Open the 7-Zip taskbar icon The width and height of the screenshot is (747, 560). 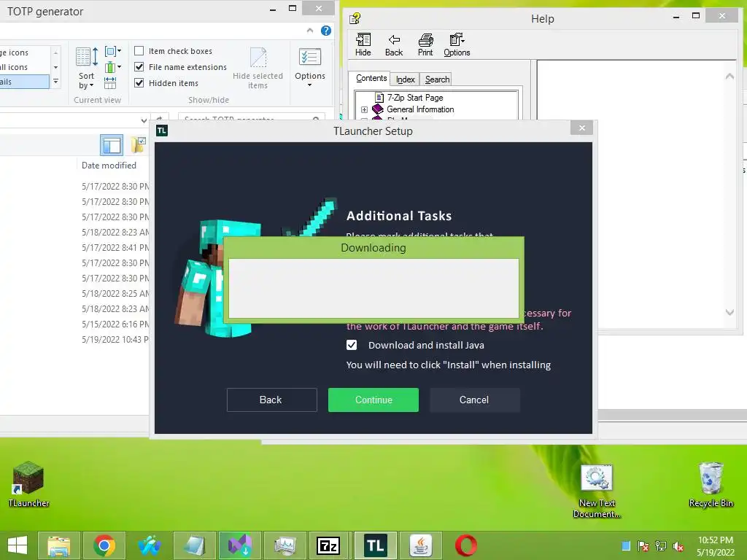pyautogui.click(x=329, y=545)
